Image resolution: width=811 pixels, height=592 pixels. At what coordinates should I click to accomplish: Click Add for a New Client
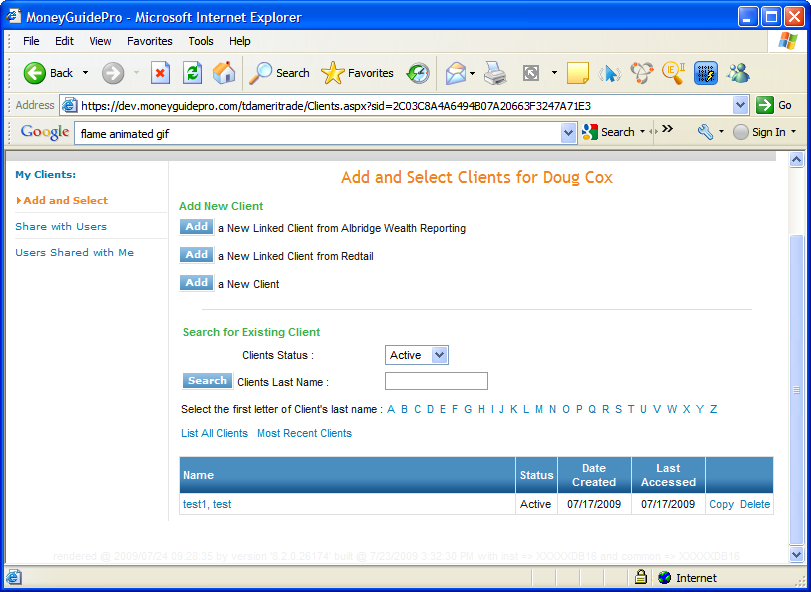click(x=197, y=283)
